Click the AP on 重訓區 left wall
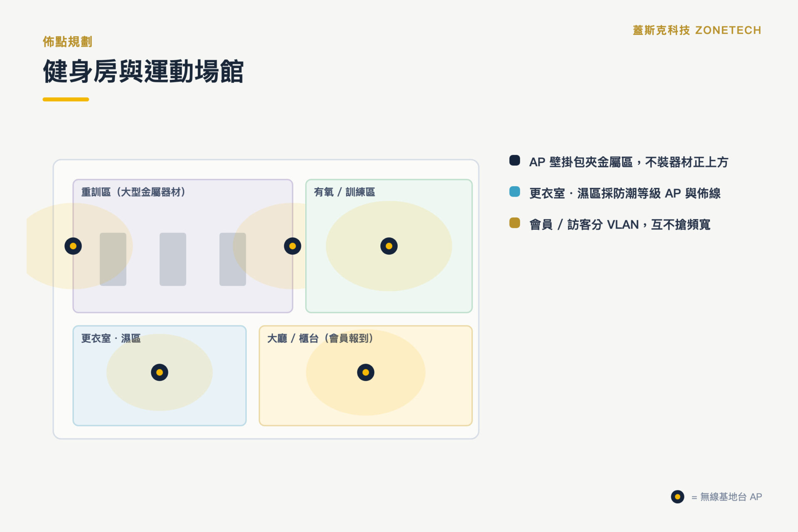798x532 pixels. click(73, 246)
